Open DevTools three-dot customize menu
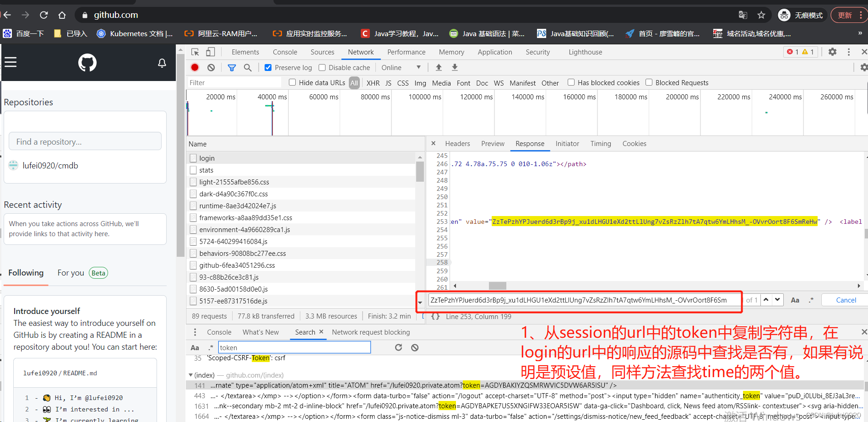Viewport: 868px width, 422px height. click(849, 52)
